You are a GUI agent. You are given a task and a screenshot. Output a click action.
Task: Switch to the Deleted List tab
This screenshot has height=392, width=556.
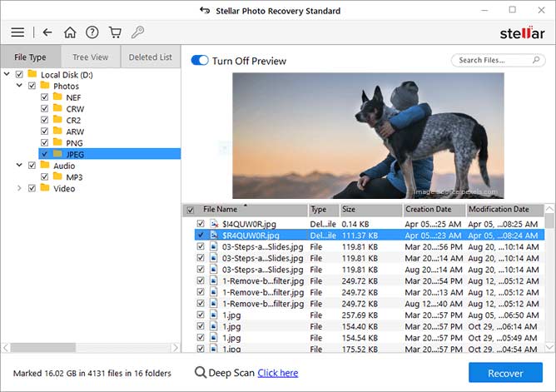point(151,57)
